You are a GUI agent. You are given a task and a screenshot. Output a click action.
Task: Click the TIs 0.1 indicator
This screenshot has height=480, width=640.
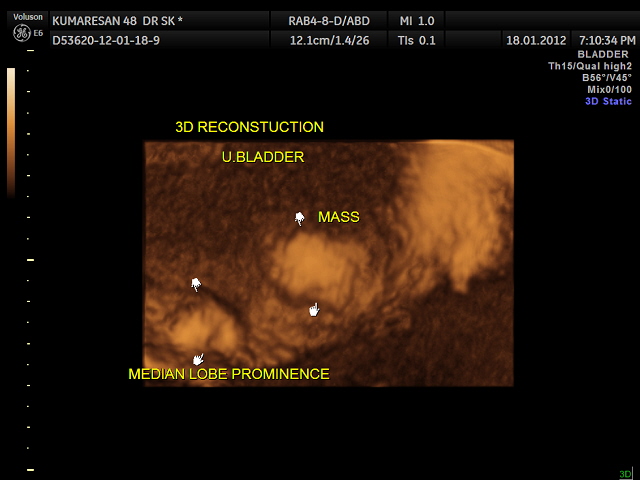417,40
